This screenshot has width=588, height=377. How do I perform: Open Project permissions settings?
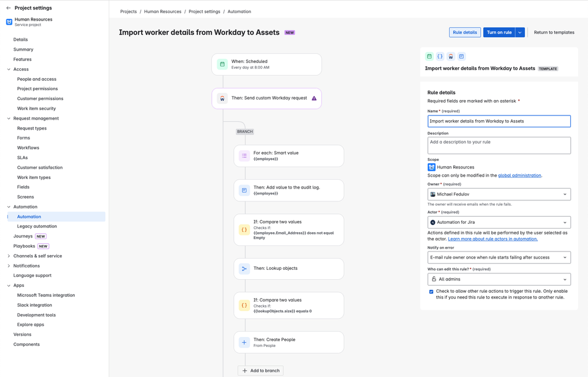[x=38, y=88]
